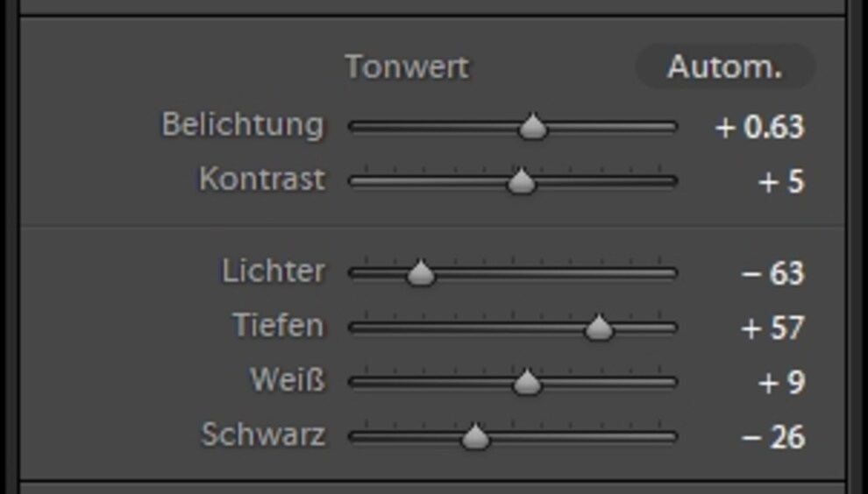Image resolution: width=868 pixels, height=494 pixels.
Task: Select the Tiefen label text
Action: click(x=279, y=325)
